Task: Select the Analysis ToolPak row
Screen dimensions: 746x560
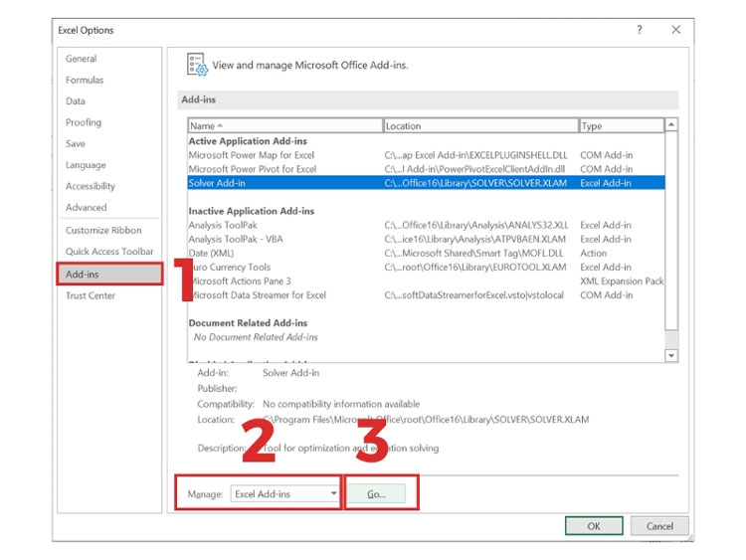Action: [x=426, y=225]
